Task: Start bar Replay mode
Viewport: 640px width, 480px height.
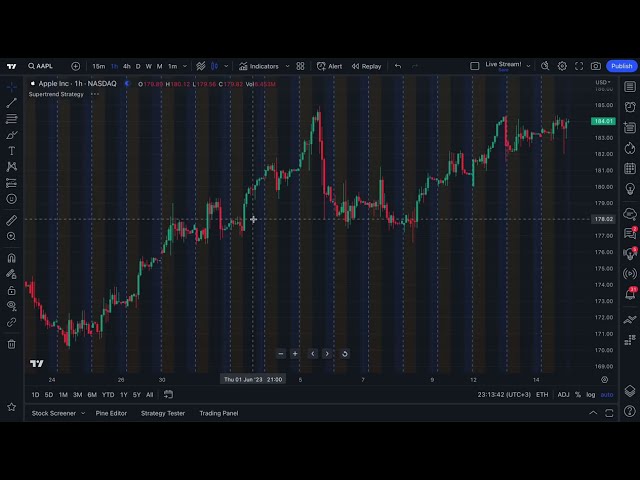Action: (x=366, y=66)
